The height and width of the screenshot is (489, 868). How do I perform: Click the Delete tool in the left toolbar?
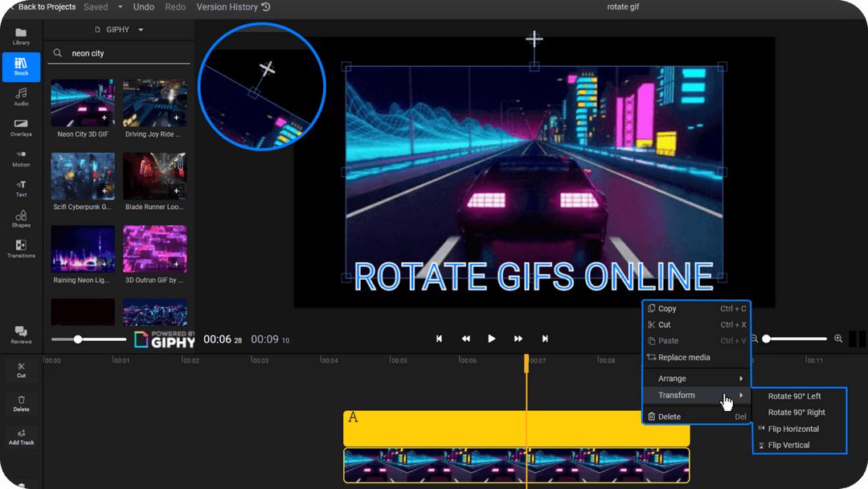(21, 405)
